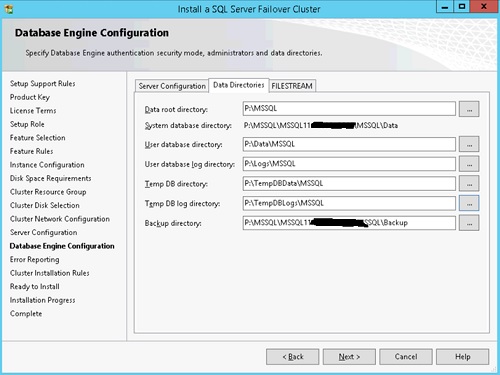Viewport: 500px width, 375px height.
Task: Select Database Engine Configuration step in sidebar
Action: coord(62,246)
